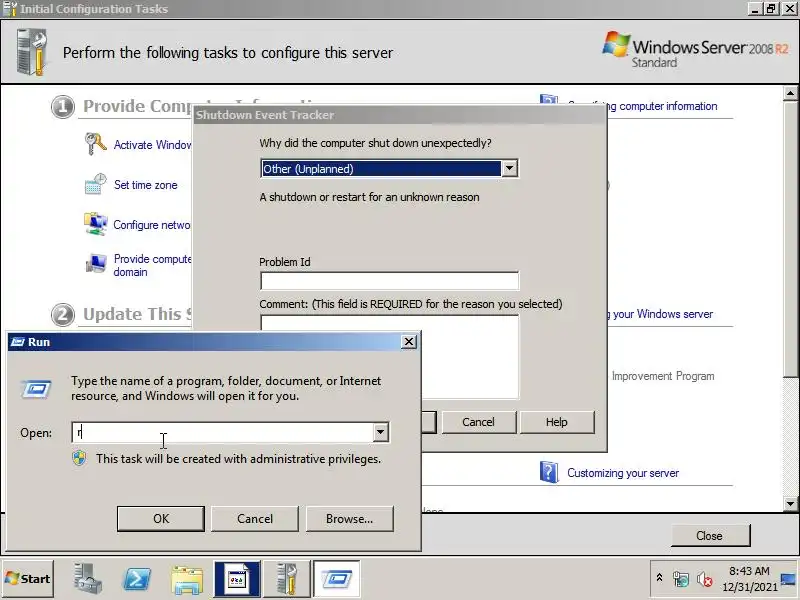800x600 pixels.
Task: Click the Configure networking icon
Action: [95, 224]
